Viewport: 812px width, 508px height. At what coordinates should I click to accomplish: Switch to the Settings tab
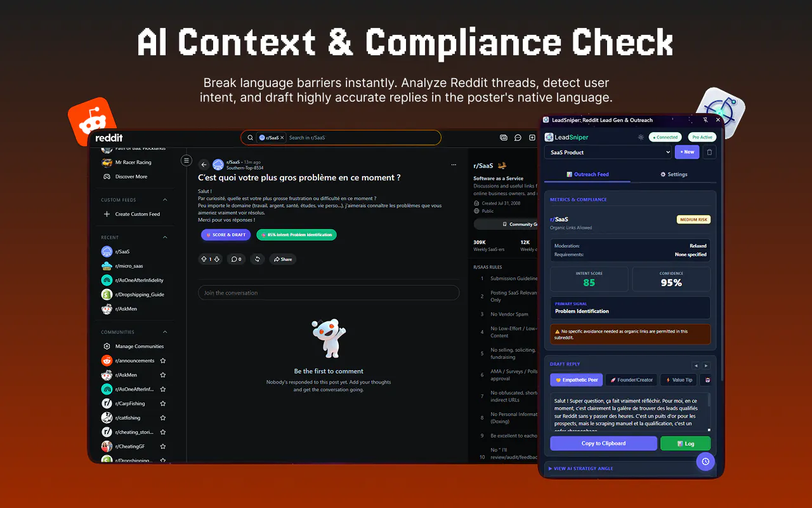coord(674,175)
